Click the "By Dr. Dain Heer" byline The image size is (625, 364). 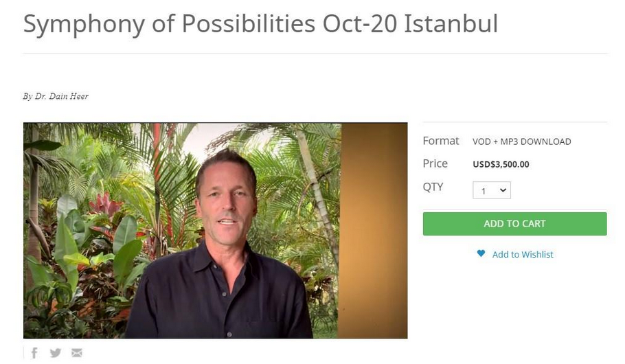pyautogui.click(x=56, y=96)
